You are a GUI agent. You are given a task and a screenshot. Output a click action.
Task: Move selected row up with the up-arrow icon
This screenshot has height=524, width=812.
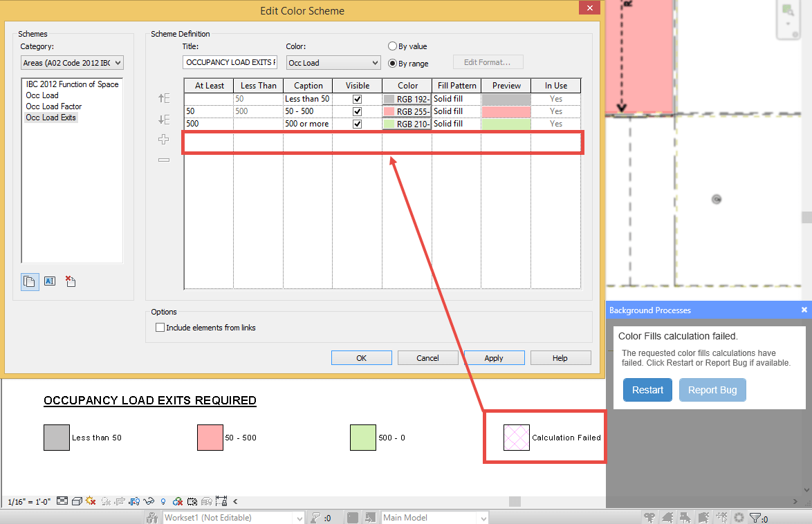point(164,98)
